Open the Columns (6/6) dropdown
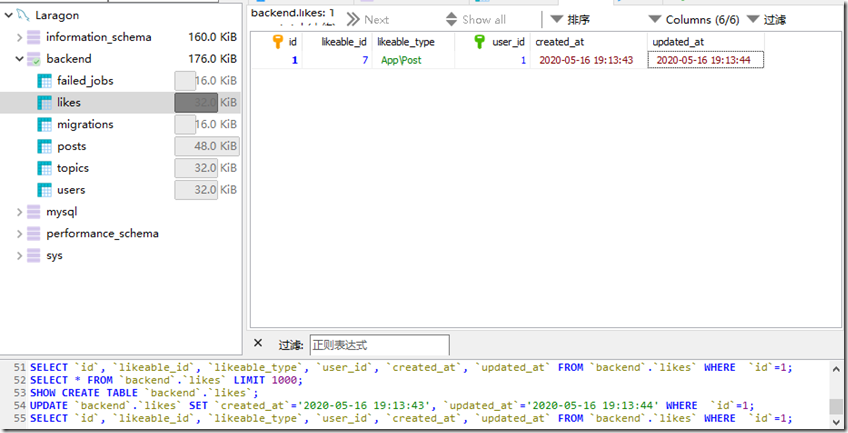The height and width of the screenshot is (433, 848). tap(694, 20)
